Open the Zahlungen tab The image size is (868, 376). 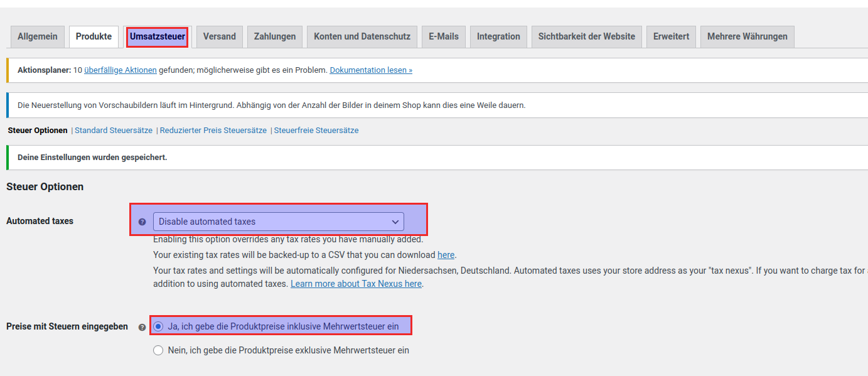tap(275, 36)
